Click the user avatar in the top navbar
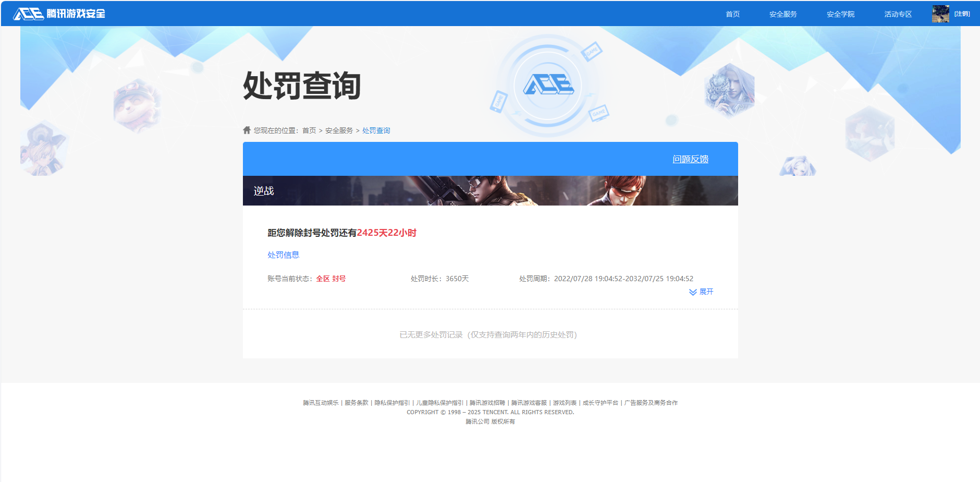The height and width of the screenshot is (482, 980). pos(940,14)
